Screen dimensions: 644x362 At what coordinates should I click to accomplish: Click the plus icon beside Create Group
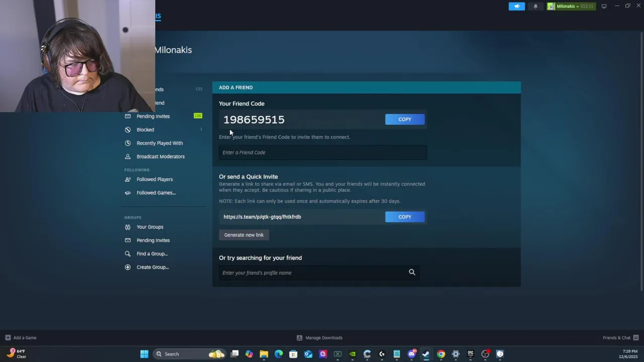coord(128,267)
